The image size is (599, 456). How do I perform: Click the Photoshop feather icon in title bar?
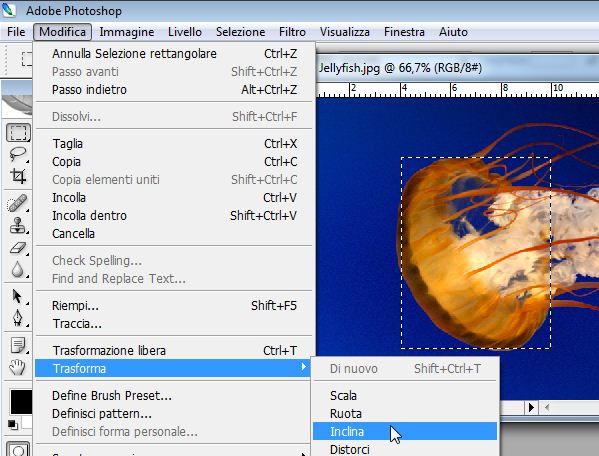tap(8, 10)
